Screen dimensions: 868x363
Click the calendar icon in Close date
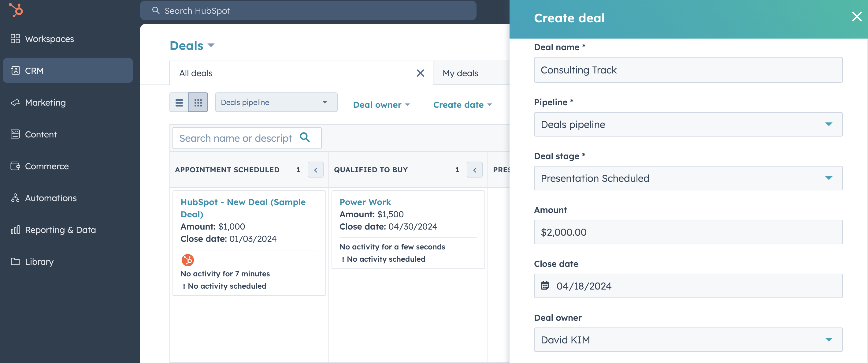(545, 286)
